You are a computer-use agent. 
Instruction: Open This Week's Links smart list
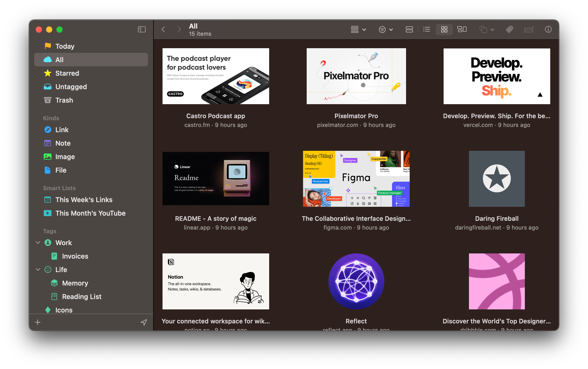[x=84, y=200]
